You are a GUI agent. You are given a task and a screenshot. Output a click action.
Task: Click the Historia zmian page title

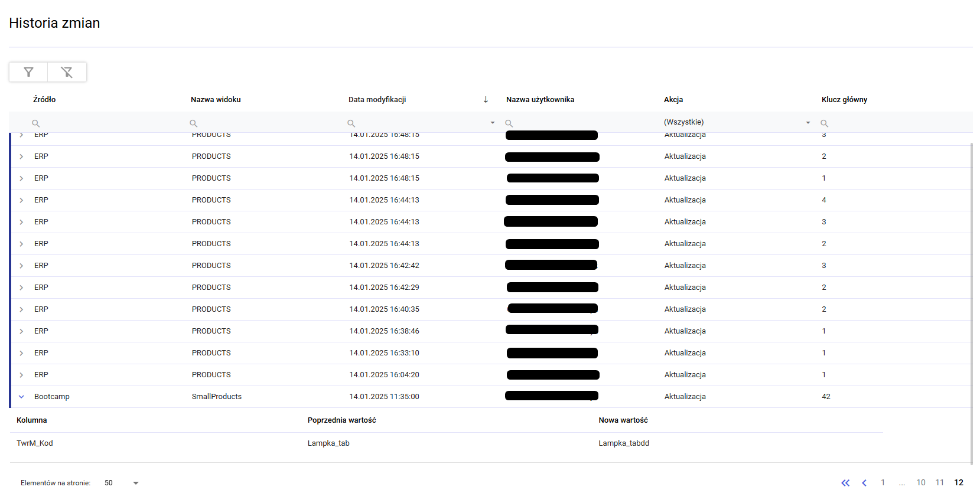pos(54,23)
